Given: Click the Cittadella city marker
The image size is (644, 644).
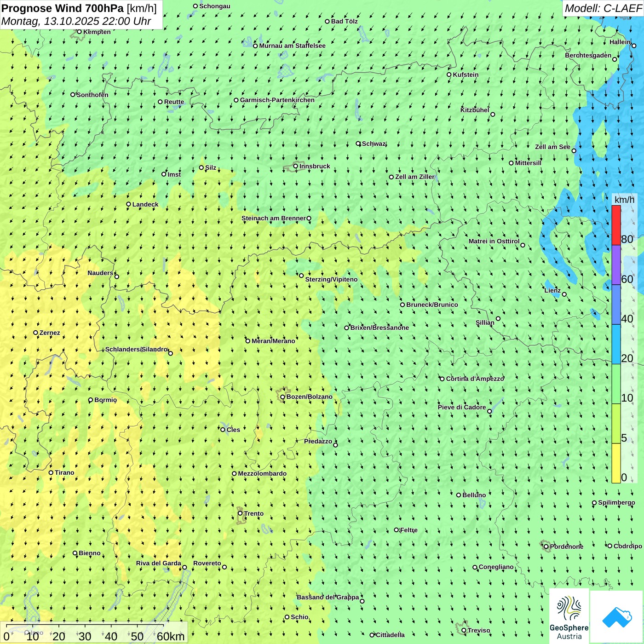Looking at the screenshot, I should click(x=372, y=635).
